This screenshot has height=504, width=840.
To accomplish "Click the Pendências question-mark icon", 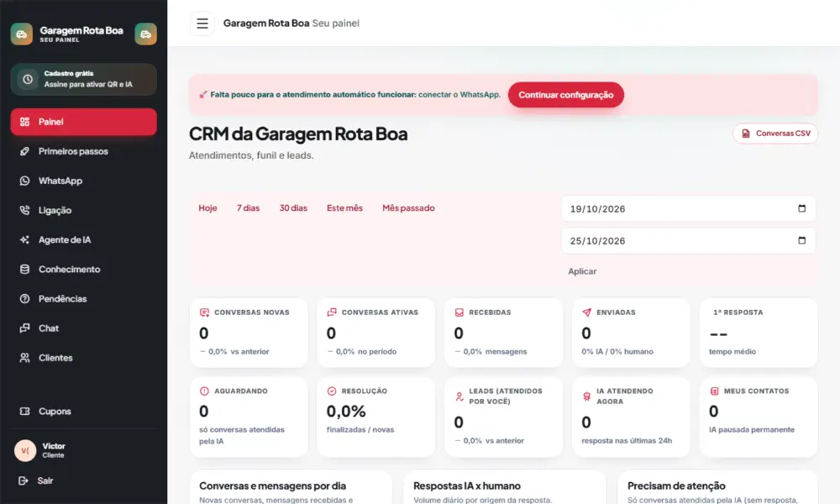I will 24,299.
